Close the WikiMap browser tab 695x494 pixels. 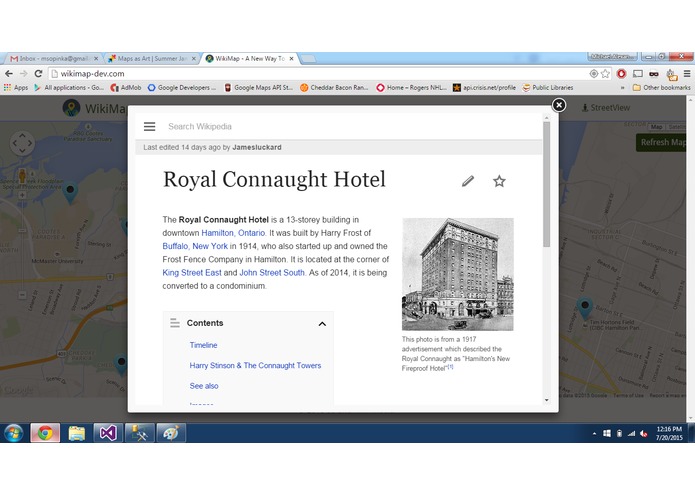point(291,58)
